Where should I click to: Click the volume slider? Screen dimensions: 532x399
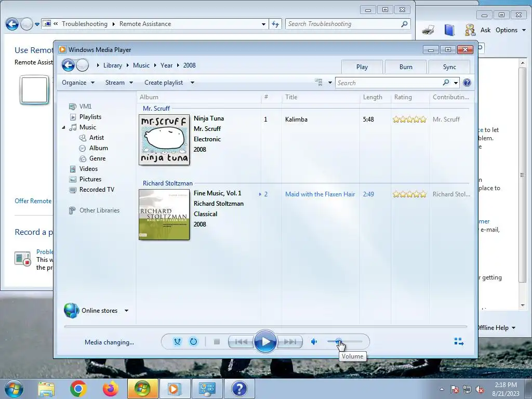point(345,342)
